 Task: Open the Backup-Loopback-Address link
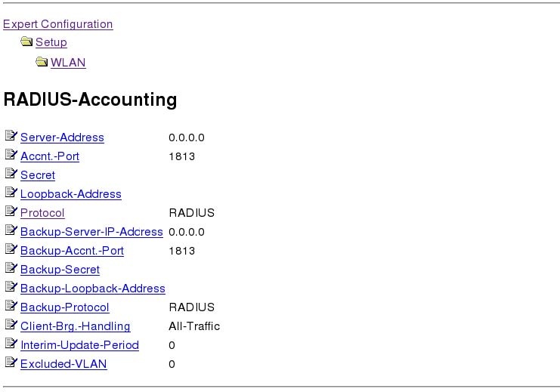pyautogui.click(x=92, y=289)
